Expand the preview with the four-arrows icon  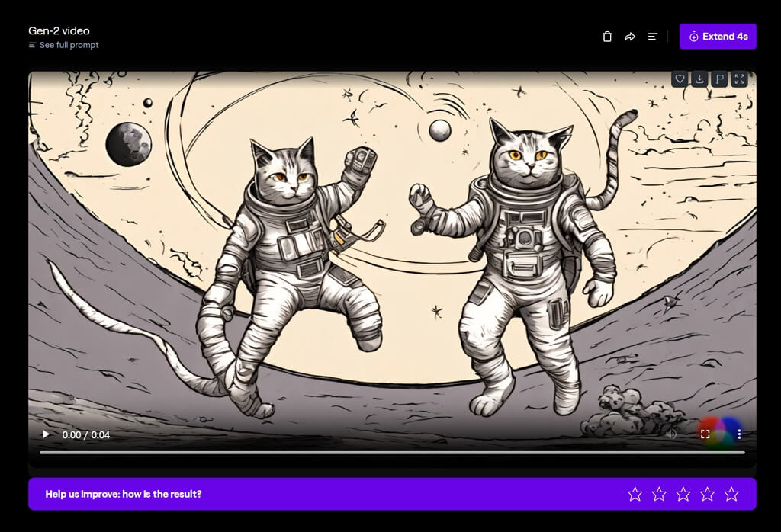739,79
